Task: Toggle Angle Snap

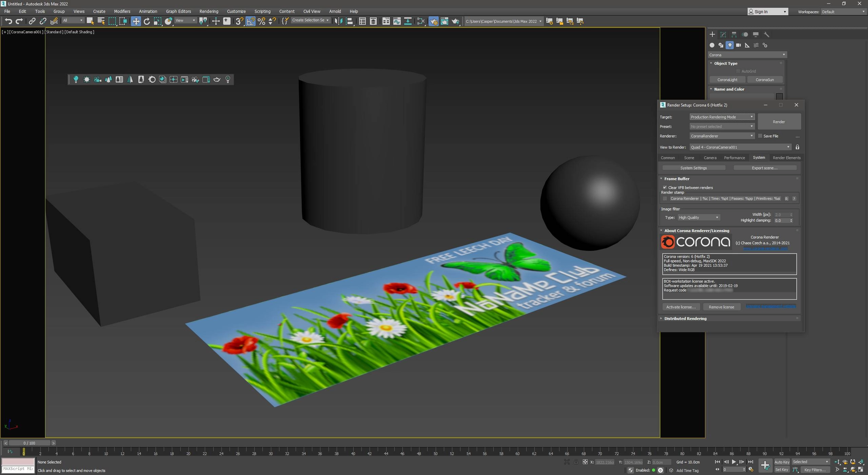Action: 251,21
